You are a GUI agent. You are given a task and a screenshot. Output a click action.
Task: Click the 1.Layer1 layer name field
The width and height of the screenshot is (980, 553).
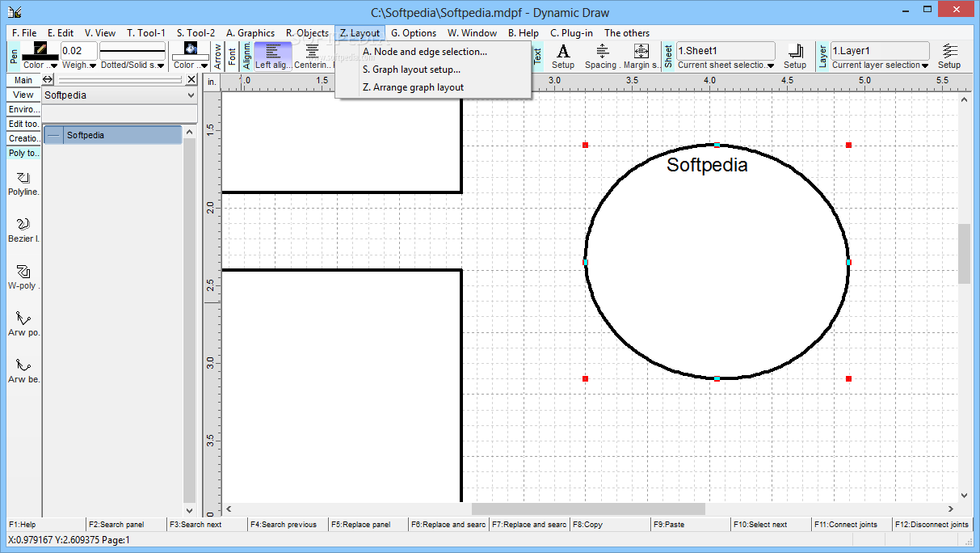pos(880,51)
